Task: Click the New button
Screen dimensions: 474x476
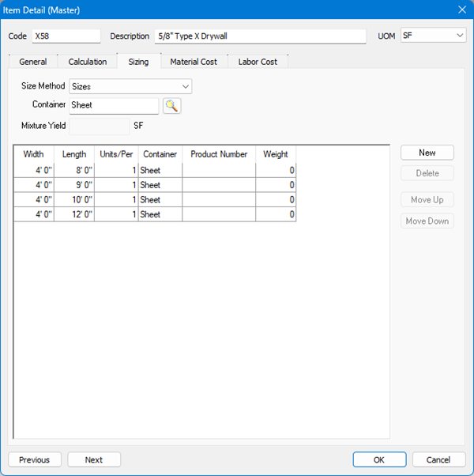Action: (x=427, y=153)
